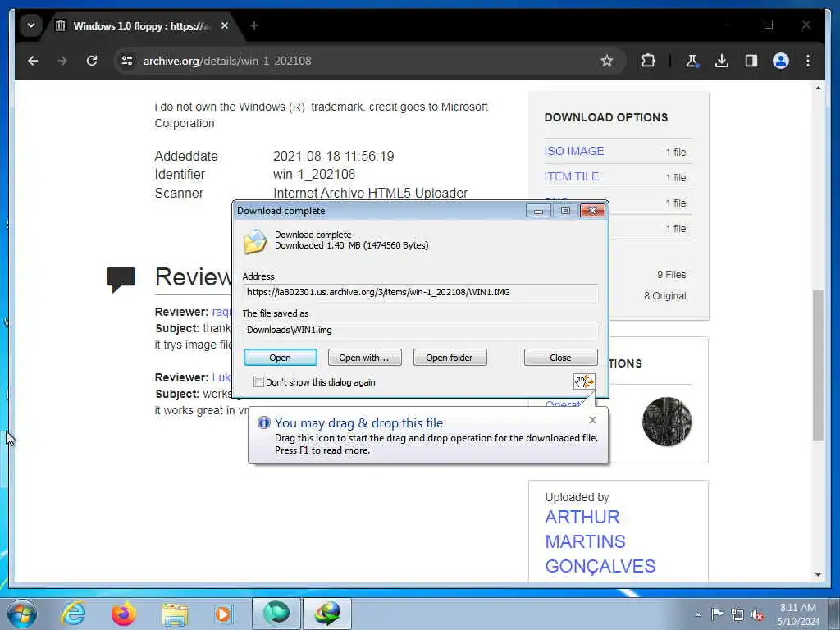Open site information icon in address bar
Viewport: 840px width, 630px height.
pos(127,61)
